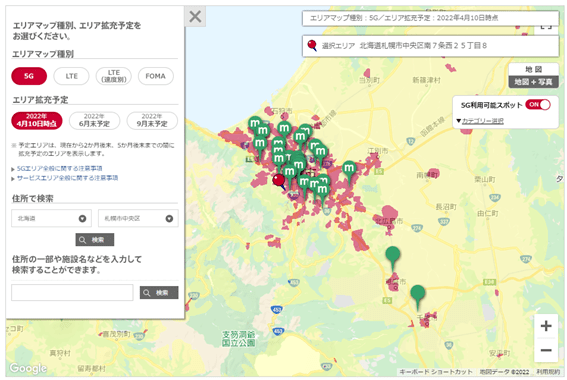Click the 安平町 map label

pos(499,353)
